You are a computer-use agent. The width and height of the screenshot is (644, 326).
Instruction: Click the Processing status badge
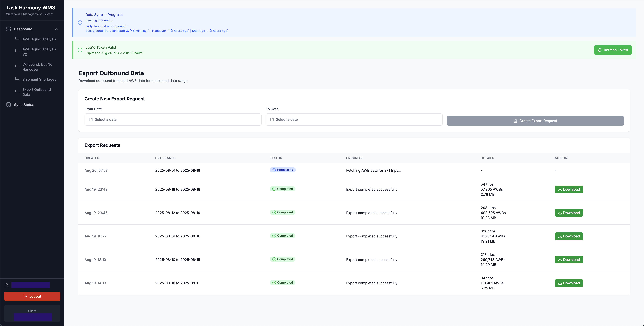click(283, 170)
